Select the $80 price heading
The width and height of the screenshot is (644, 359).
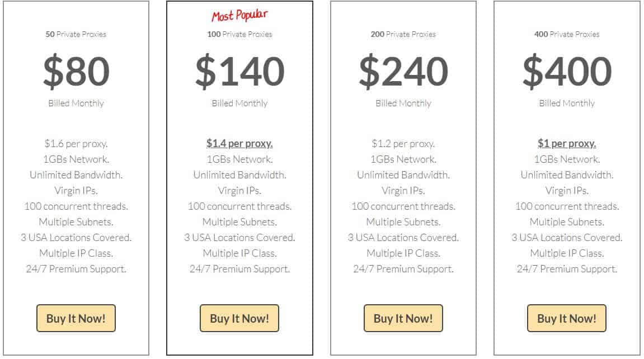point(77,72)
